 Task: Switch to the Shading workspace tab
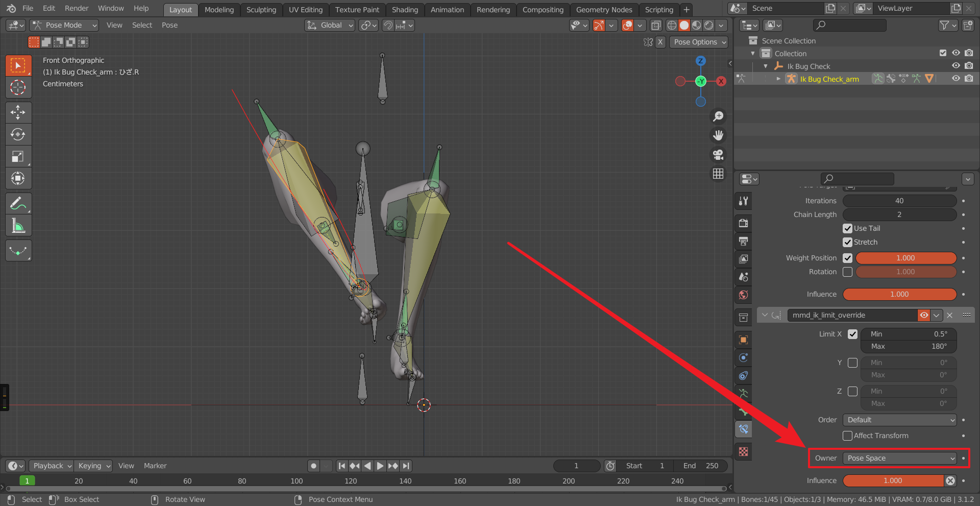tap(404, 9)
